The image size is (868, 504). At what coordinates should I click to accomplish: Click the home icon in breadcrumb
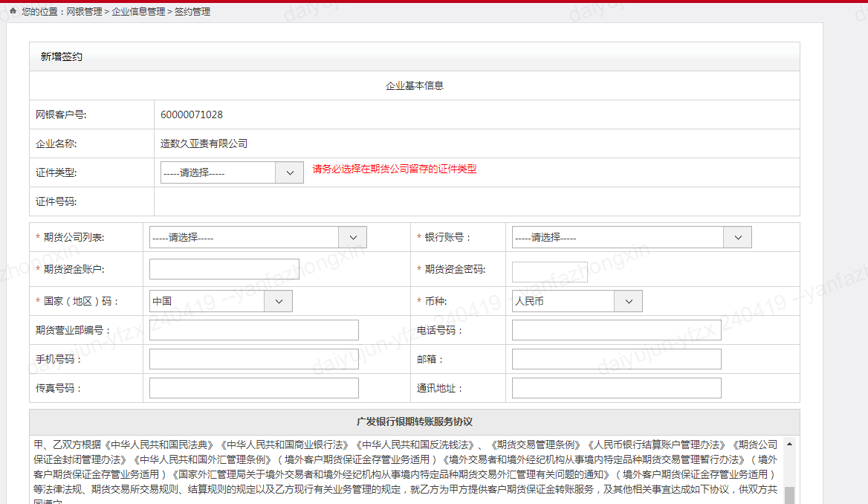13,11
